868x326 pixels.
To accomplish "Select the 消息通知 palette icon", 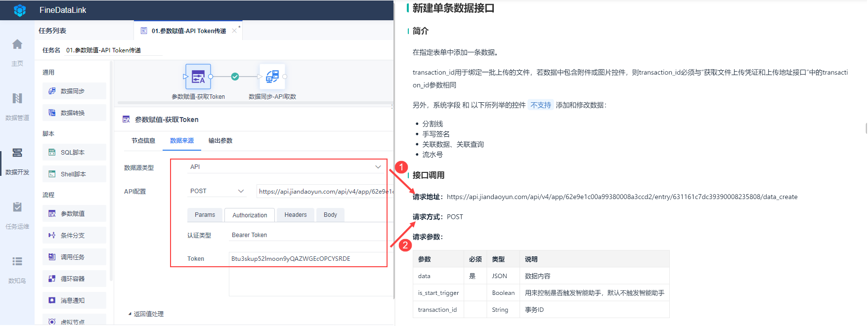I will pyautogui.click(x=52, y=300).
